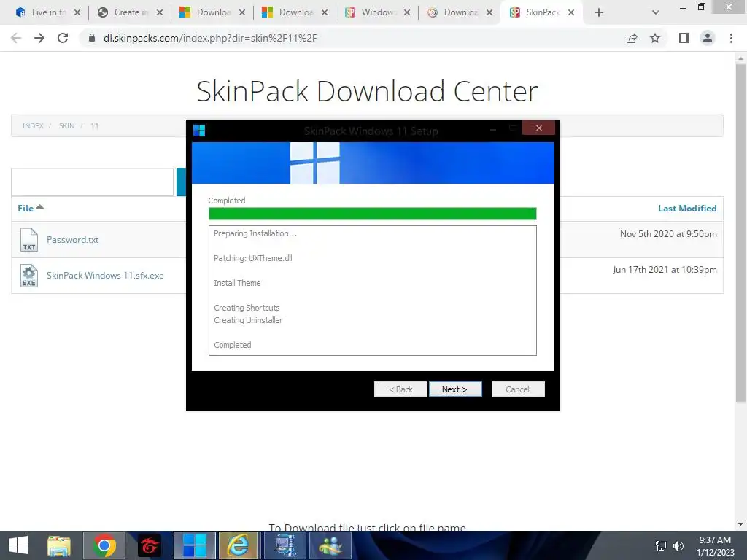747x560 pixels.
Task: Open Chrome profile menu
Action: (x=708, y=38)
